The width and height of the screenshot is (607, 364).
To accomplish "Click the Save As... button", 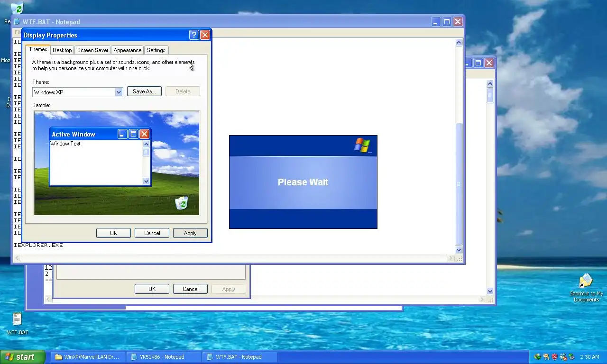I will coord(144,91).
